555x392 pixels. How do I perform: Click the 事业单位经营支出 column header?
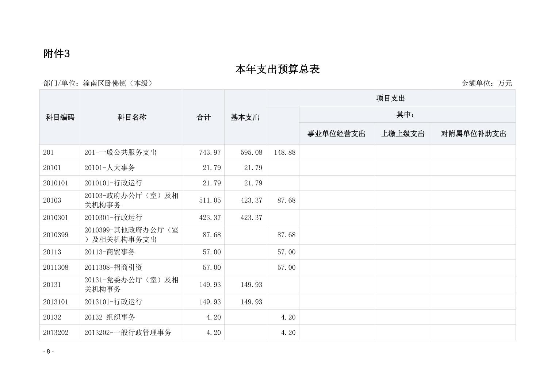pyautogui.click(x=337, y=134)
